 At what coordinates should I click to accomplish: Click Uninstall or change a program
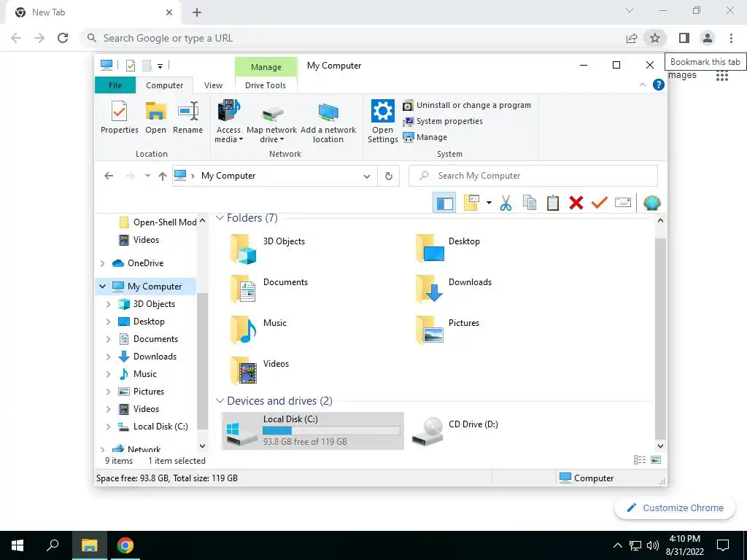point(467,105)
